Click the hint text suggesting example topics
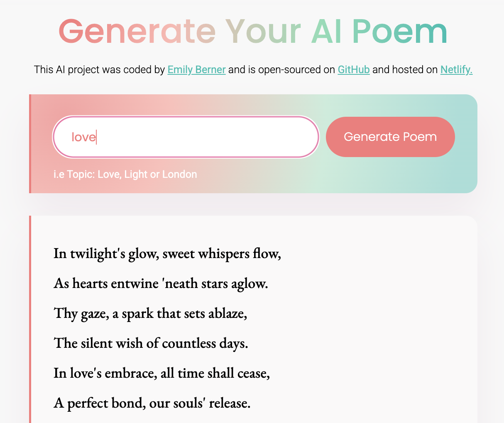 (x=125, y=174)
